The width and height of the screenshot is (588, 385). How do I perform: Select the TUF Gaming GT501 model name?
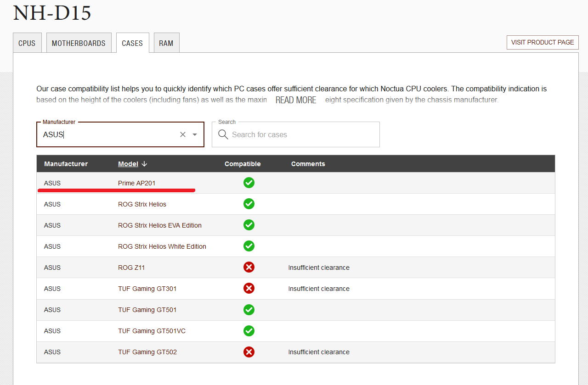tap(147, 310)
